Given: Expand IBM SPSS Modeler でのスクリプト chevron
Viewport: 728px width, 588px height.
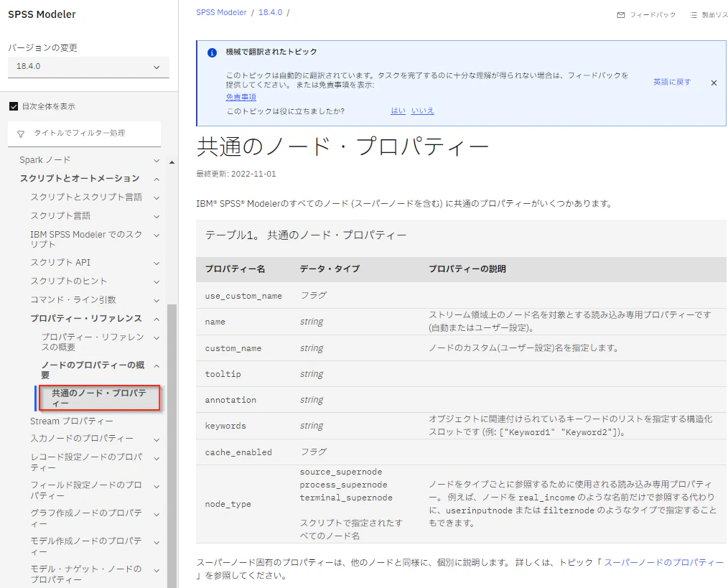Looking at the screenshot, I should 157,235.
